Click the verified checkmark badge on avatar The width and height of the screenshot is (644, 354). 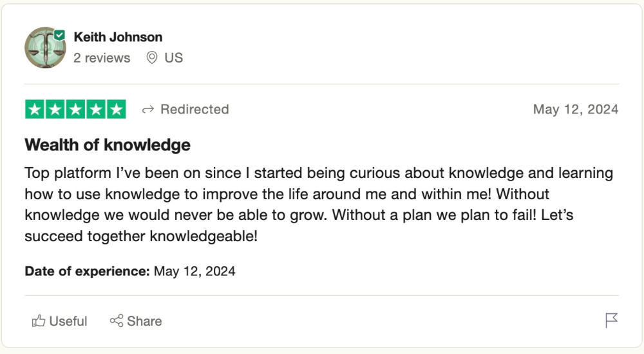[x=60, y=35]
